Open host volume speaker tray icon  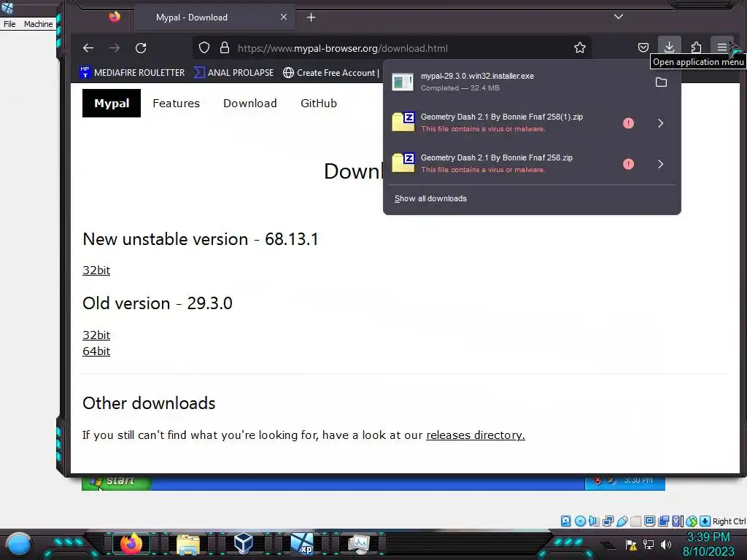(x=665, y=545)
